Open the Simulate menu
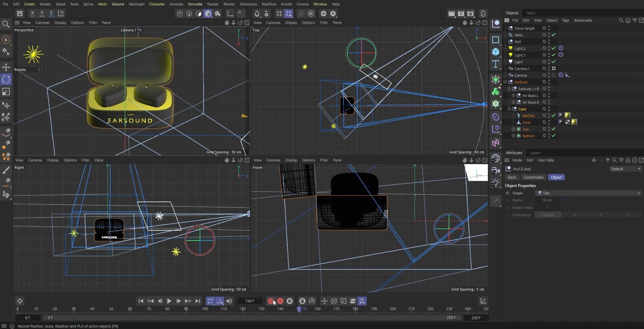644x329 pixels. [x=195, y=4]
